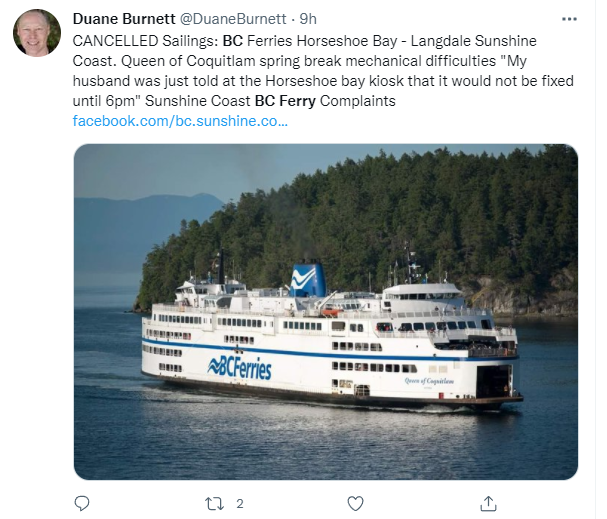Viewport: 607px width, 519px height.
Task: Click Duane Burnett's profile avatar photo
Action: click(x=37, y=33)
